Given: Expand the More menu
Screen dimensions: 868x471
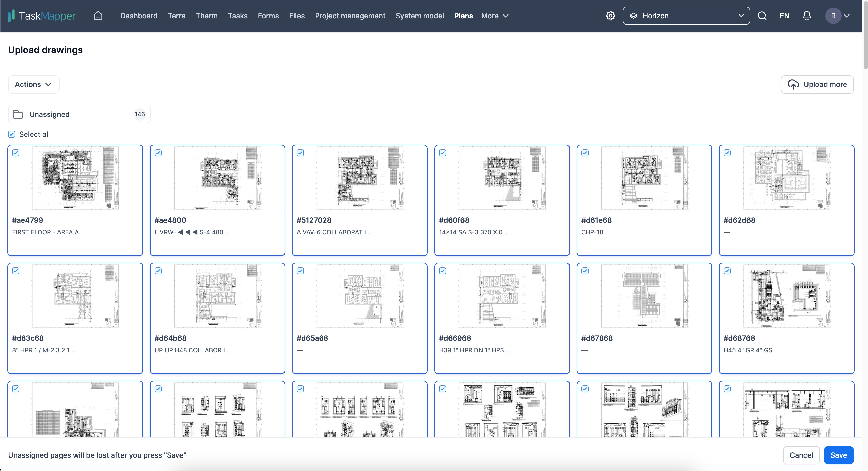Looking at the screenshot, I should pyautogui.click(x=495, y=16).
